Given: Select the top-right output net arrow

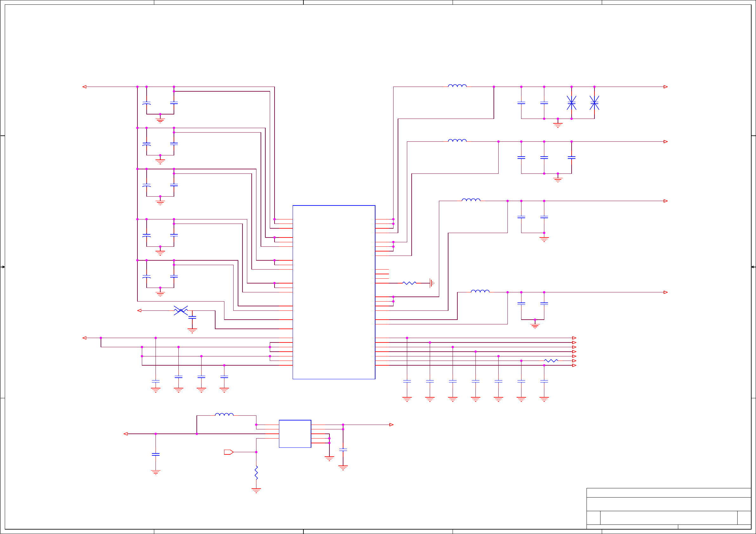Looking at the screenshot, I should pos(666,87).
